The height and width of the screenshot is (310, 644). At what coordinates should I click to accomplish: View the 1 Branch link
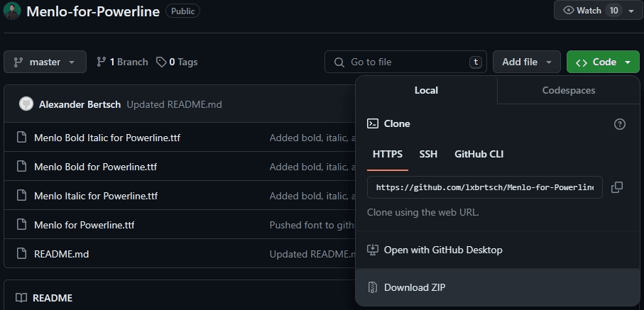click(x=122, y=62)
